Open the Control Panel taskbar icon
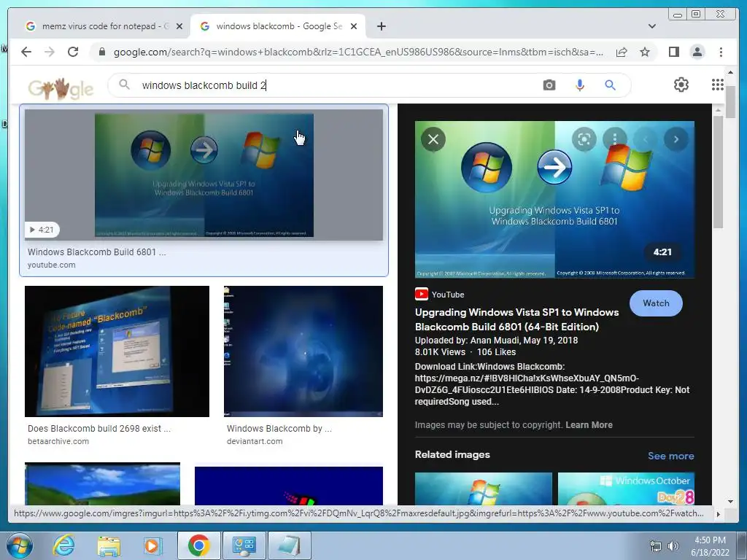 pyautogui.click(x=244, y=545)
